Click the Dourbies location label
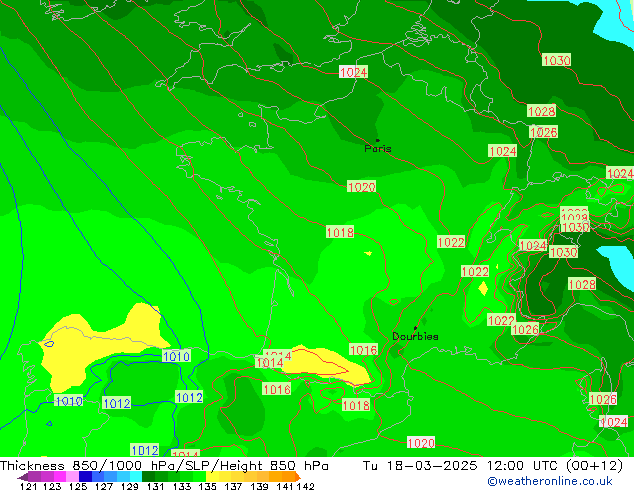The image size is (634, 490). point(415,336)
